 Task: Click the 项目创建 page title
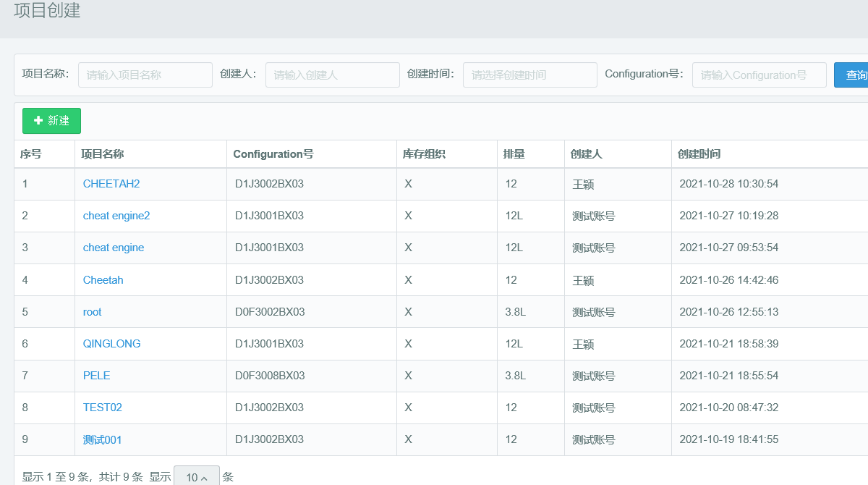47,10
